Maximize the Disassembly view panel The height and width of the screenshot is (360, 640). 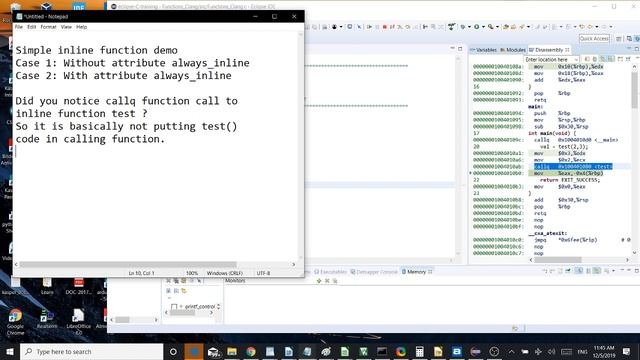(x=637, y=49)
